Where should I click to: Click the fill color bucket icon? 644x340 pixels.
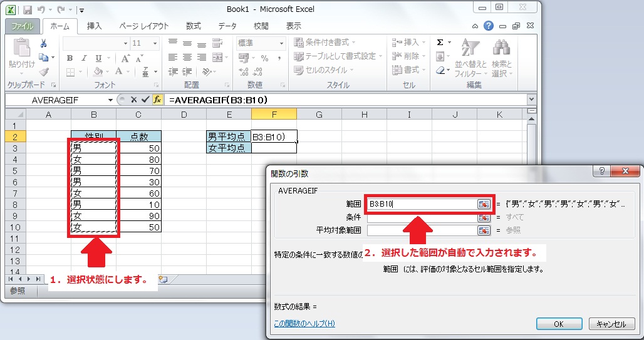pos(98,72)
